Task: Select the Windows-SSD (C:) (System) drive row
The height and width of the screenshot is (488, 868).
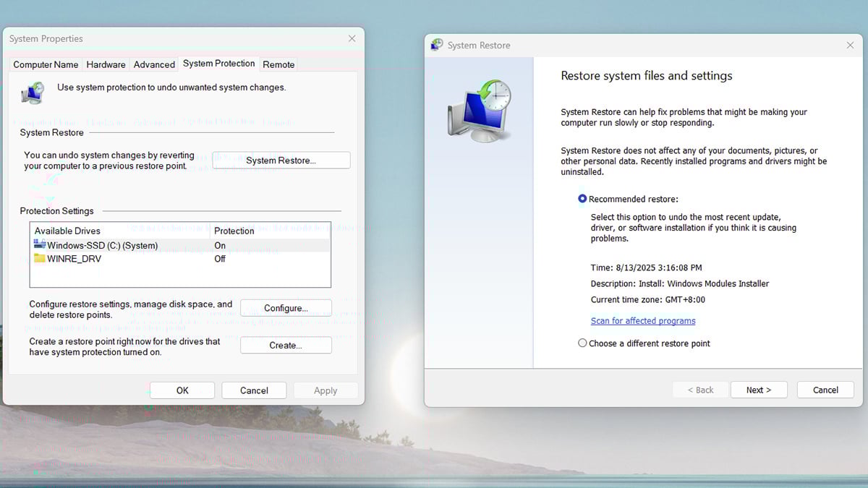Action: pyautogui.click(x=180, y=245)
